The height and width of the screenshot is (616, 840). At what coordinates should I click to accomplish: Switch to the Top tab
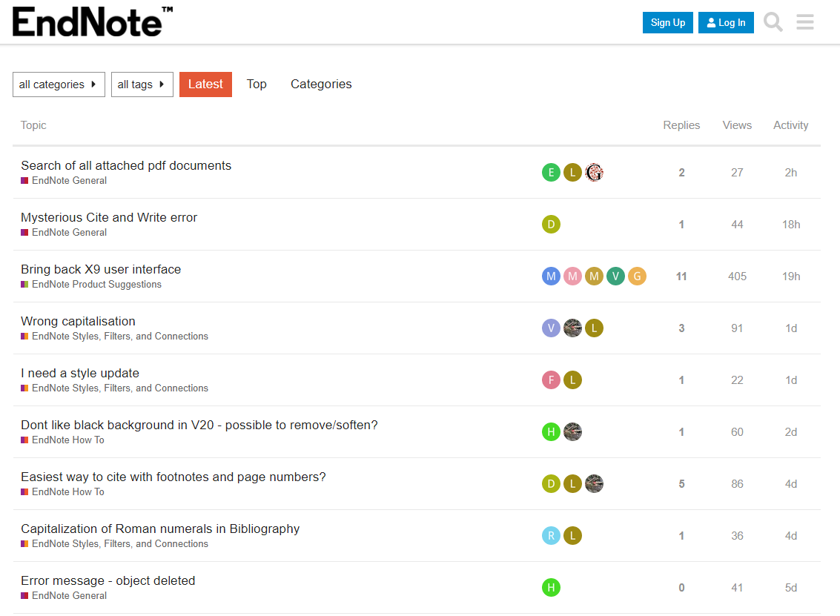257,84
